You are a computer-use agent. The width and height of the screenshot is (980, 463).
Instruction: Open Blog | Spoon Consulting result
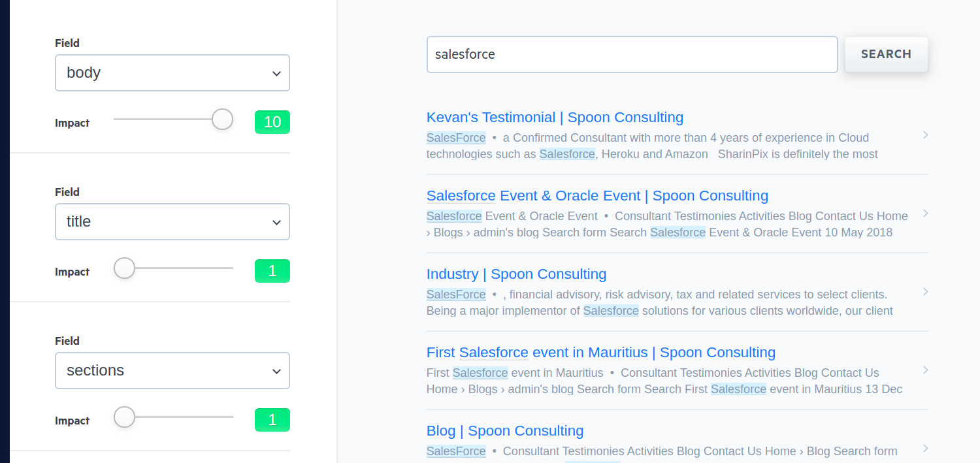(x=505, y=431)
